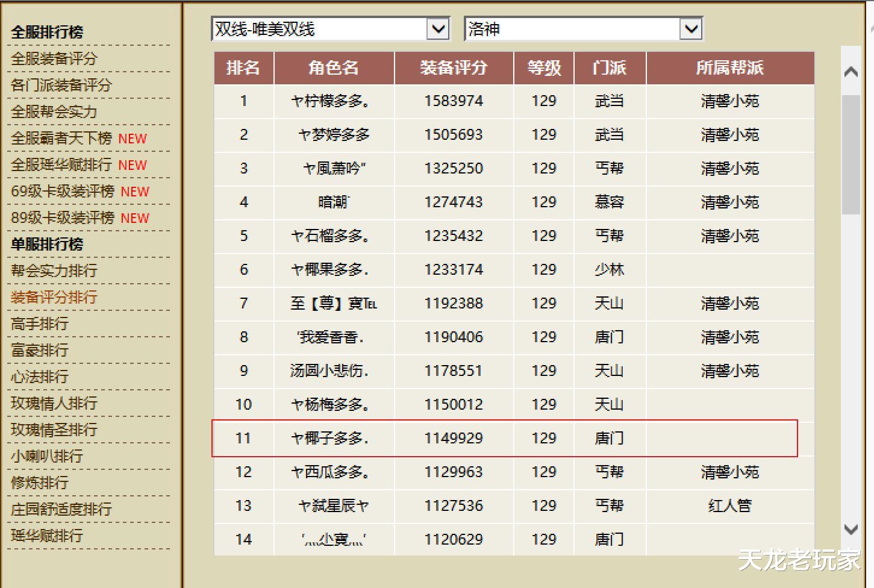Click character name 暗潮
Image resolution: width=874 pixels, height=588 pixels.
[x=334, y=202]
